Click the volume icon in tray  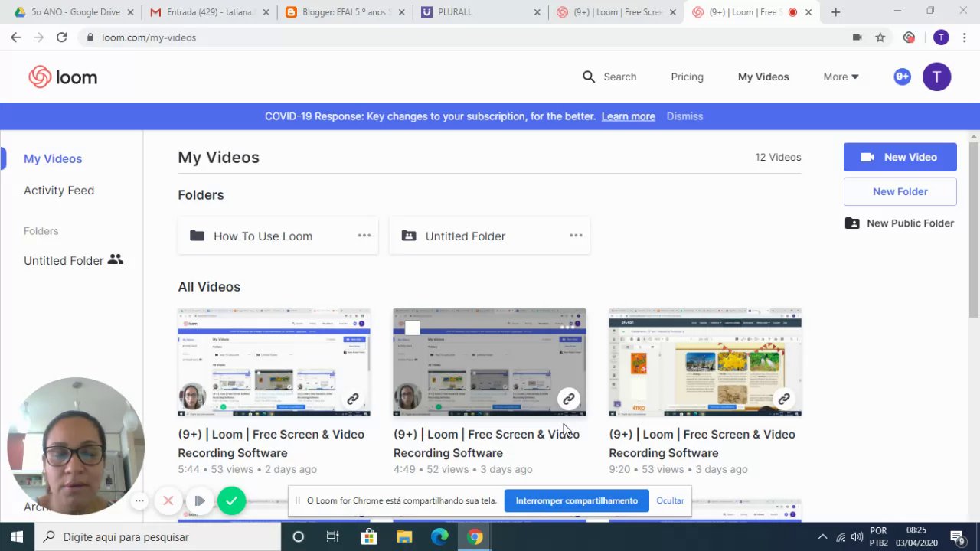pos(857,536)
